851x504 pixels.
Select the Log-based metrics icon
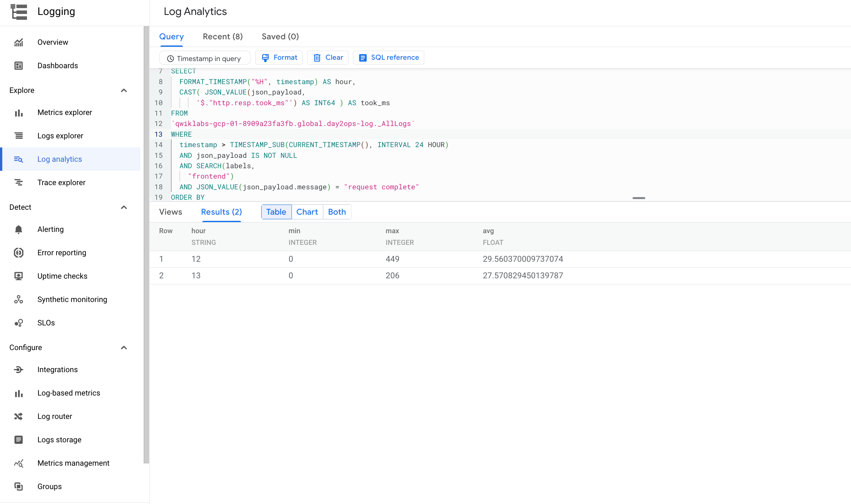pos(19,392)
